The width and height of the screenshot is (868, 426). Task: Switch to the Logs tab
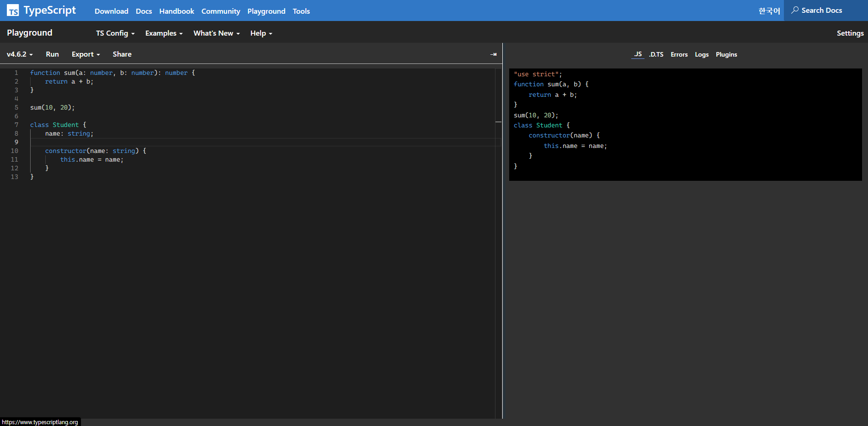[702, 54]
